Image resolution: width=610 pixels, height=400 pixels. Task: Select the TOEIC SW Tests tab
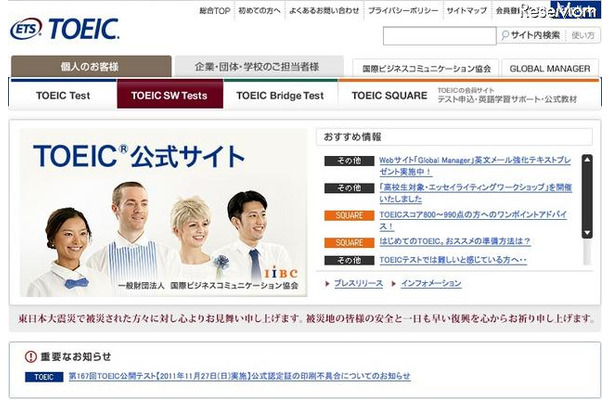tap(170, 95)
